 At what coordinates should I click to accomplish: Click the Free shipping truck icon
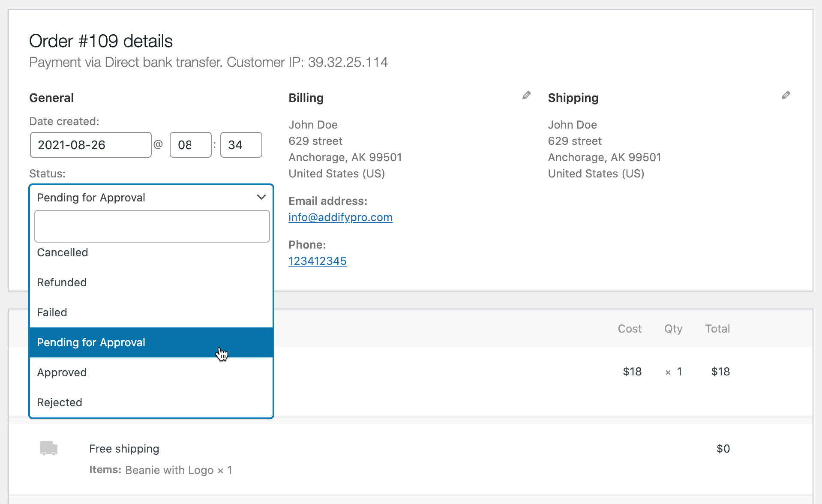pyautogui.click(x=48, y=448)
